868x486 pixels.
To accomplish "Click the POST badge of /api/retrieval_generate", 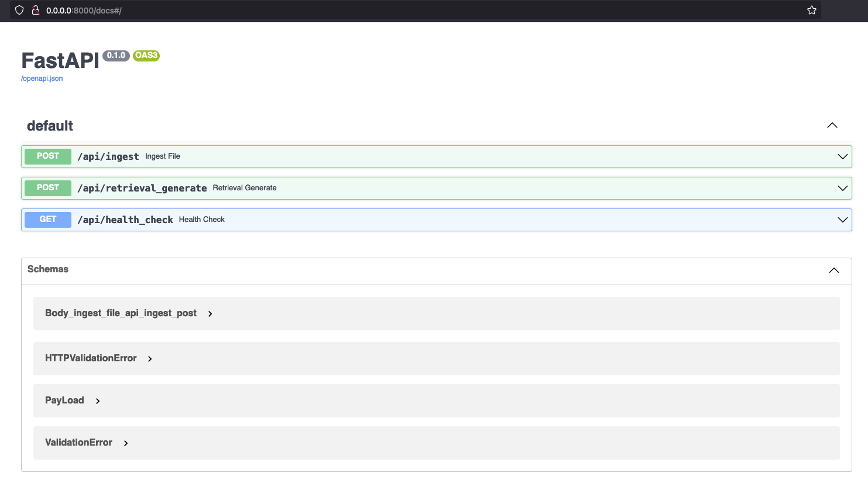I will pyautogui.click(x=48, y=188).
